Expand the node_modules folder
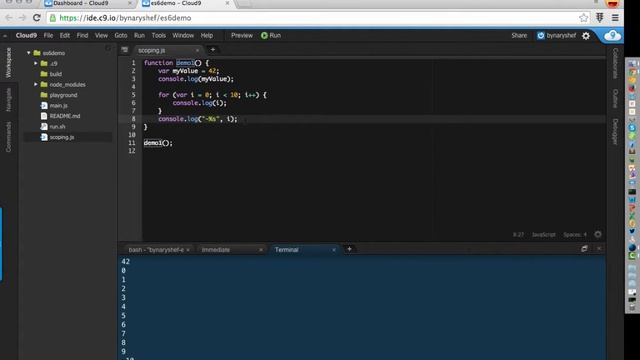Image resolution: width=640 pixels, height=360 pixels. (x=36, y=84)
